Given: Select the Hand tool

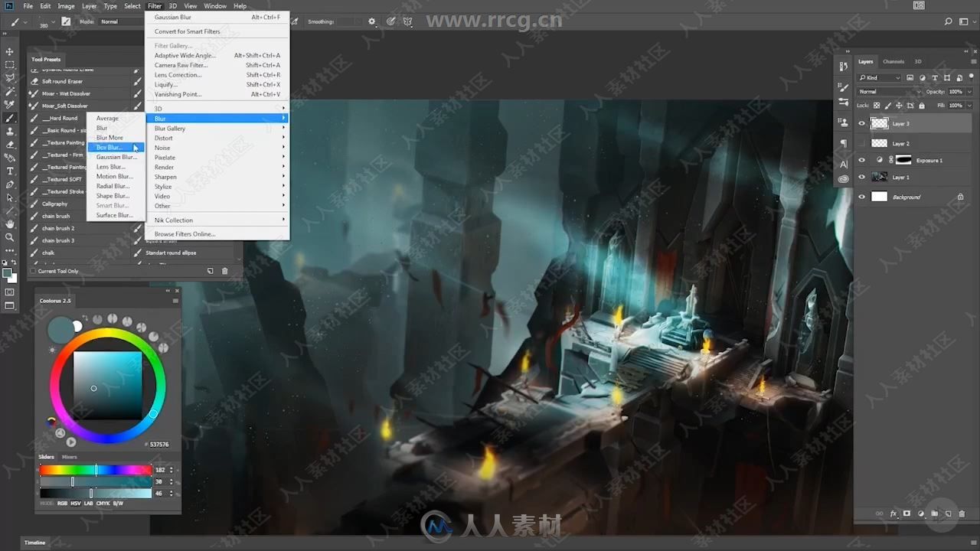Looking at the screenshot, I should click(x=10, y=223).
